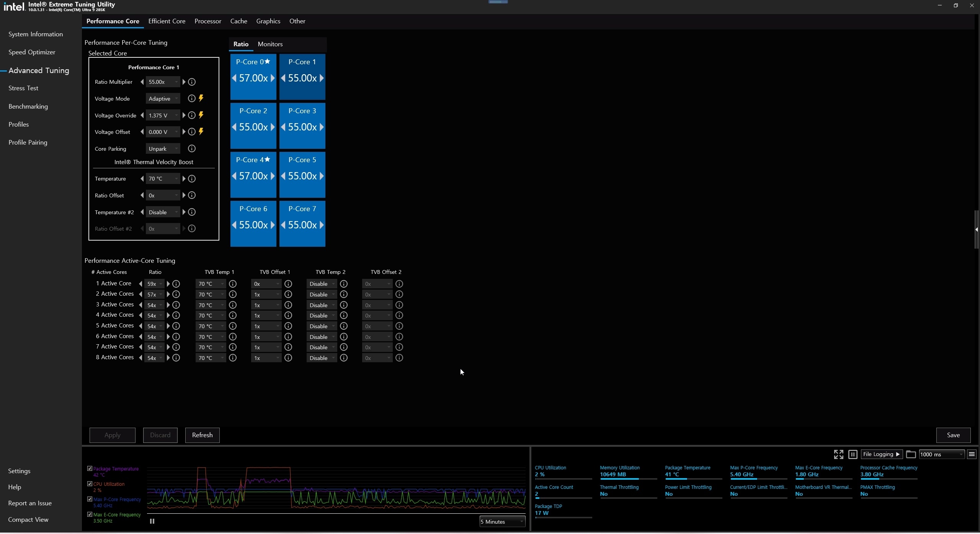This screenshot has height=534, width=980.
Task: Click right-edge panel collapse handle
Action: pos(977,230)
